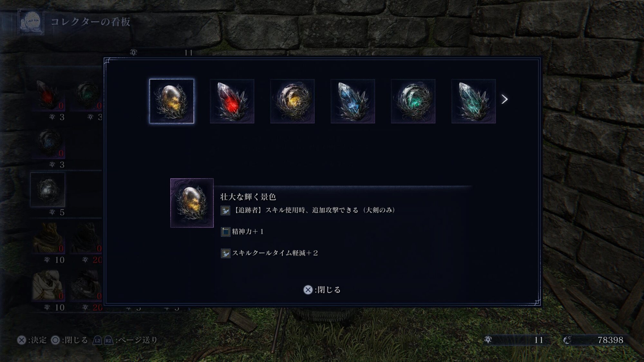Select the golden swirl orb relic
This screenshot has width=644, height=362.
click(292, 101)
